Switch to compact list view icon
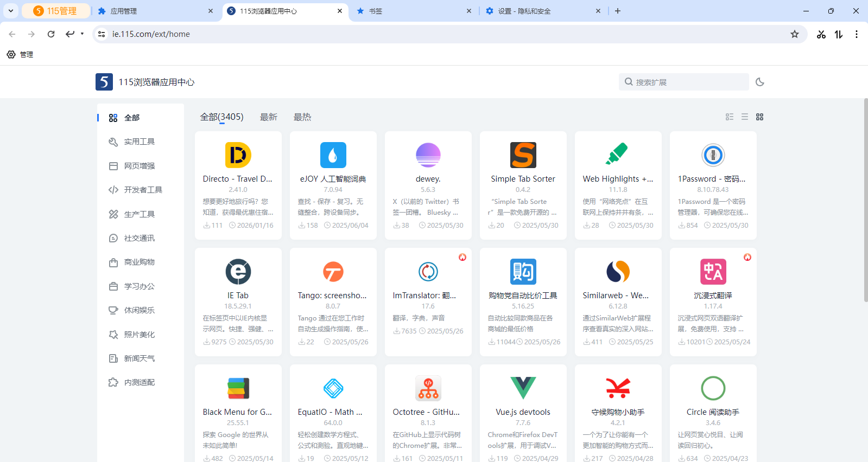The width and height of the screenshot is (868, 462). point(744,117)
